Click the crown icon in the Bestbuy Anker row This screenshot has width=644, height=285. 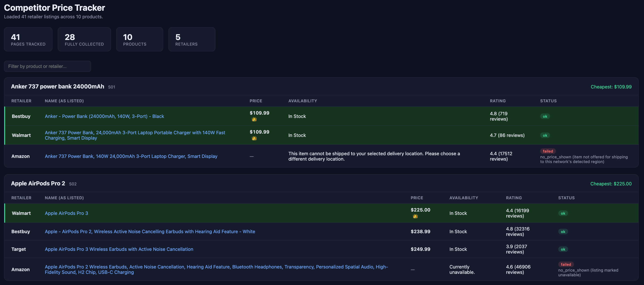(254, 119)
